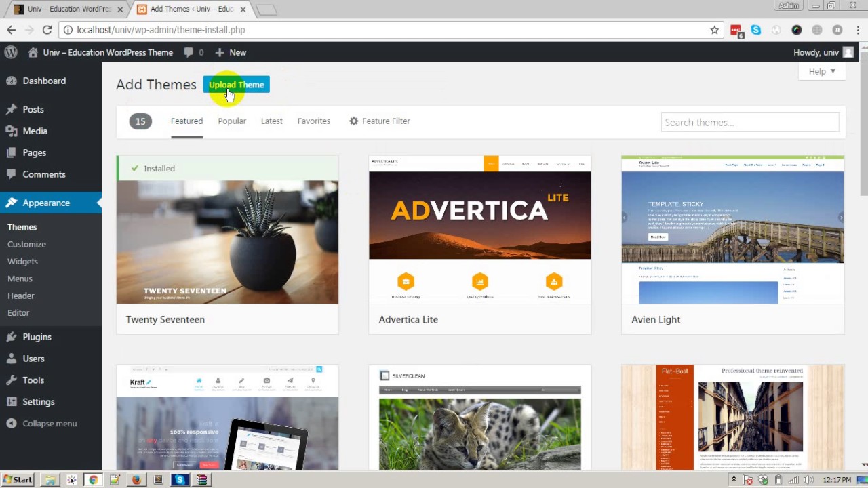Click the Feature Filter gear
Screen dimensions: 868x488
coord(353,121)
